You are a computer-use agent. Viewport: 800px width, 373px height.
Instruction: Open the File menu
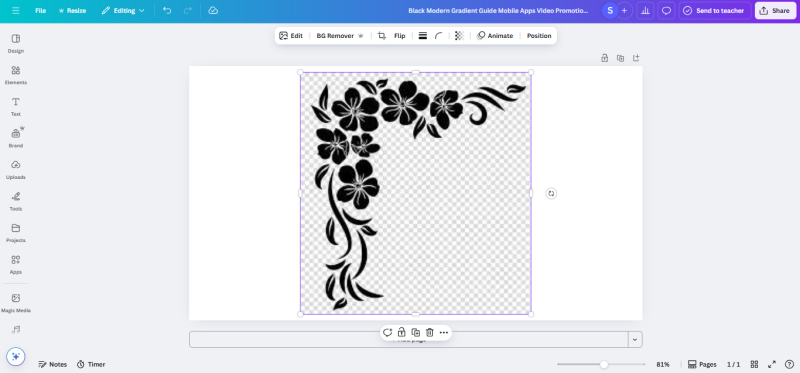(x=40, y=11)
